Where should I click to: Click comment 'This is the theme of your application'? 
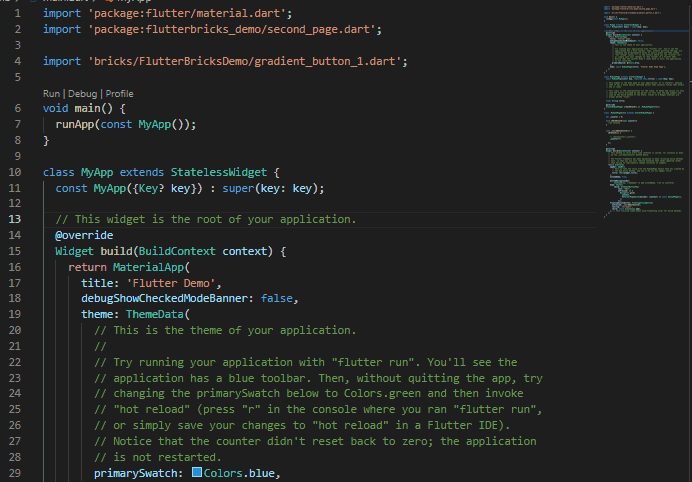coord(225,331)
